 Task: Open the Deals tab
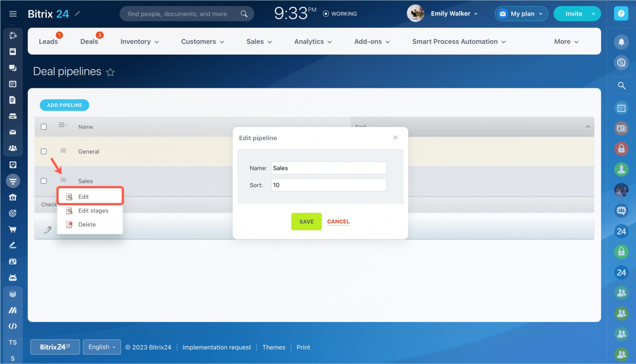pyautogui.click(x=89, y=42)
